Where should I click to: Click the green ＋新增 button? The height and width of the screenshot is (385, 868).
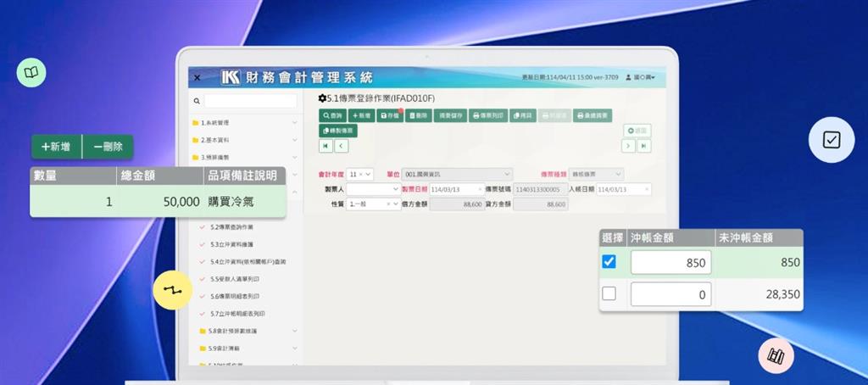click(x=56, y=147)
